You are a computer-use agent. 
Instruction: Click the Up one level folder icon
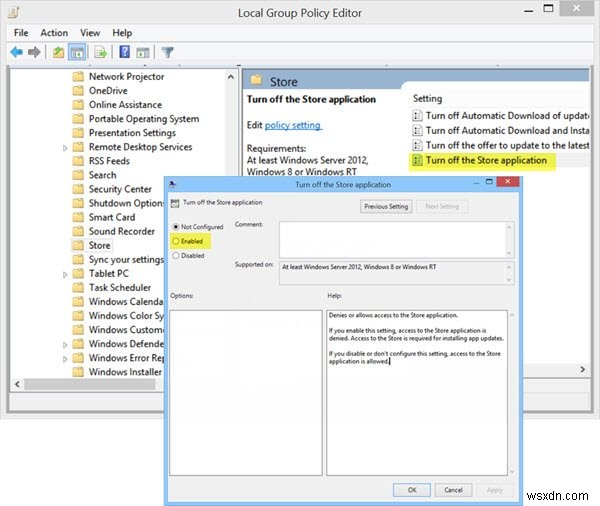pyautogui.click(x=58, y=52)
